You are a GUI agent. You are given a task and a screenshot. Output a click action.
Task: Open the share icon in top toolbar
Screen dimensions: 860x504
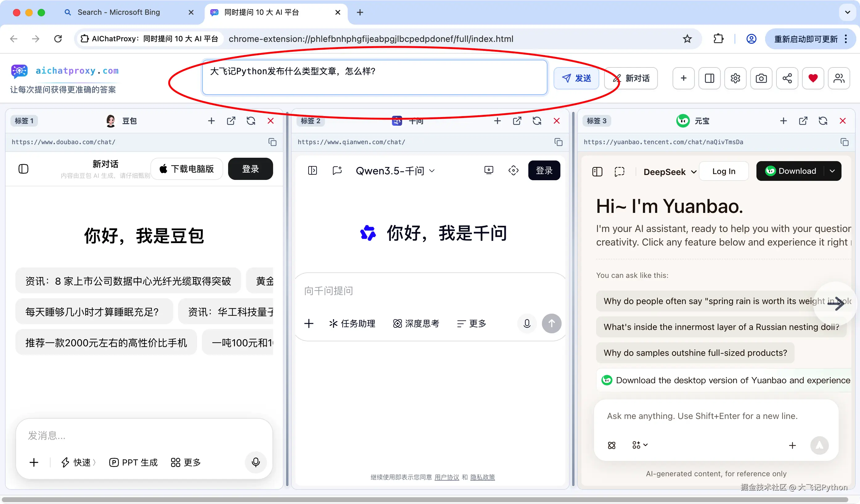[x=787, y=79]
